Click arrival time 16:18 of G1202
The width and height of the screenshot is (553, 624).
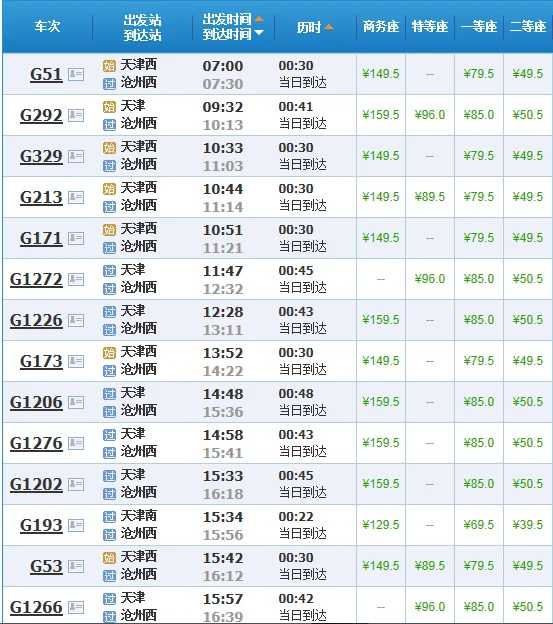coord(223,494)
